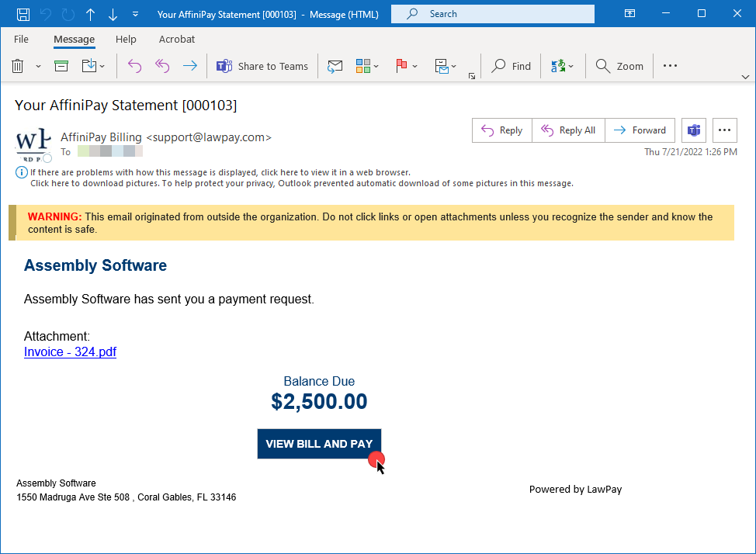Viewport: 756px width, 554px height.
Task: Go to the previous item with the up arrow
Action: coord(90,15)
